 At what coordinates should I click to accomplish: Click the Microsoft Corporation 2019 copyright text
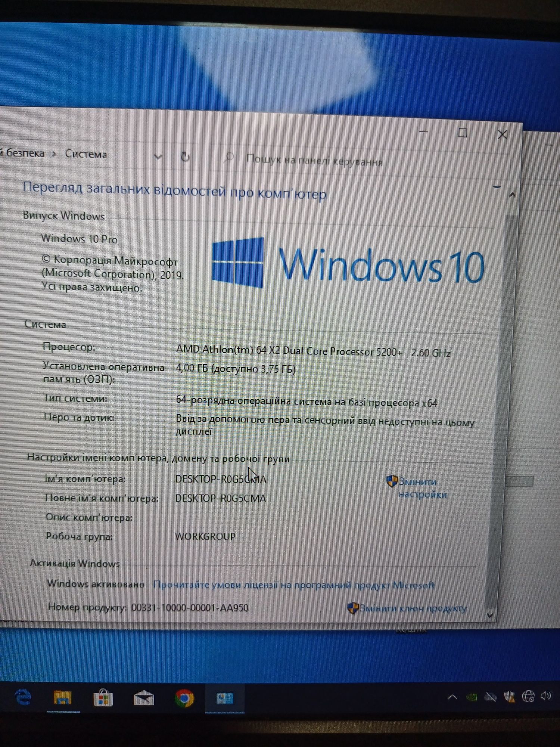[x=112, y=274]
